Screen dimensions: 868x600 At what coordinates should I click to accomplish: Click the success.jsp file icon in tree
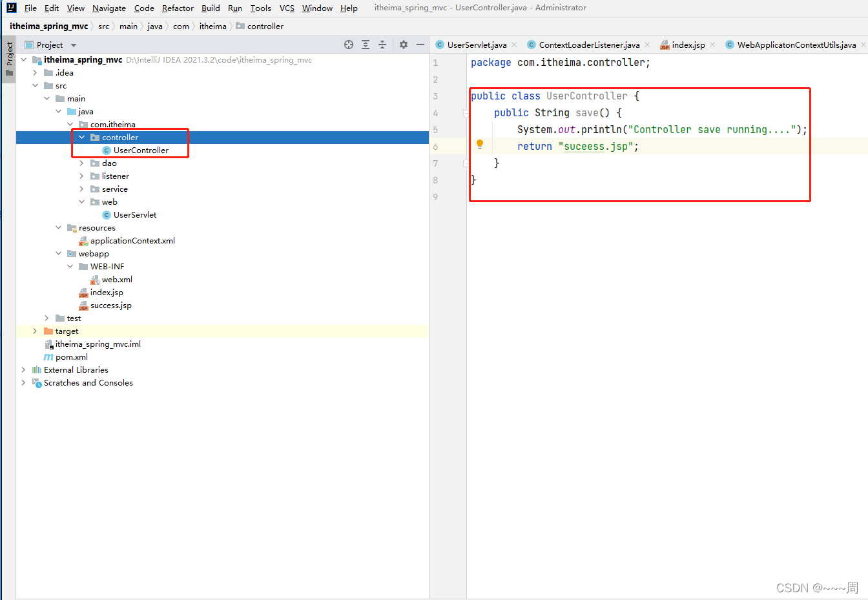(83, 305)
